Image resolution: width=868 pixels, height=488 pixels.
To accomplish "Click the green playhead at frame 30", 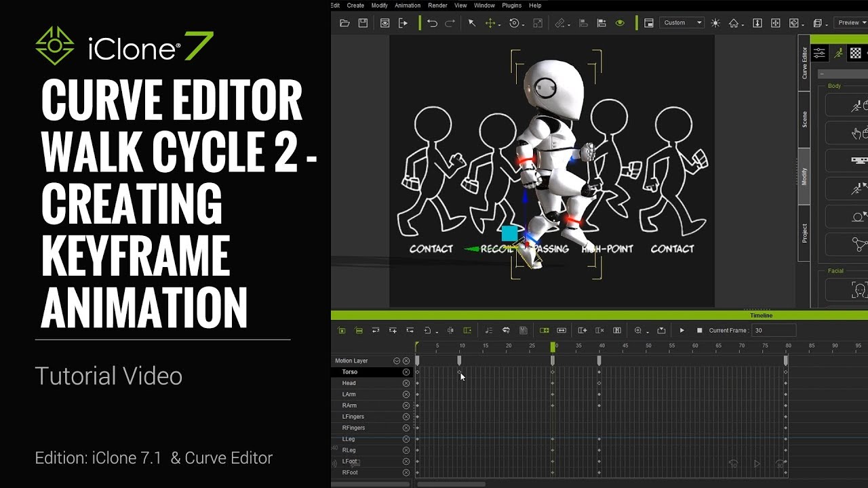I will click(553, 346).
